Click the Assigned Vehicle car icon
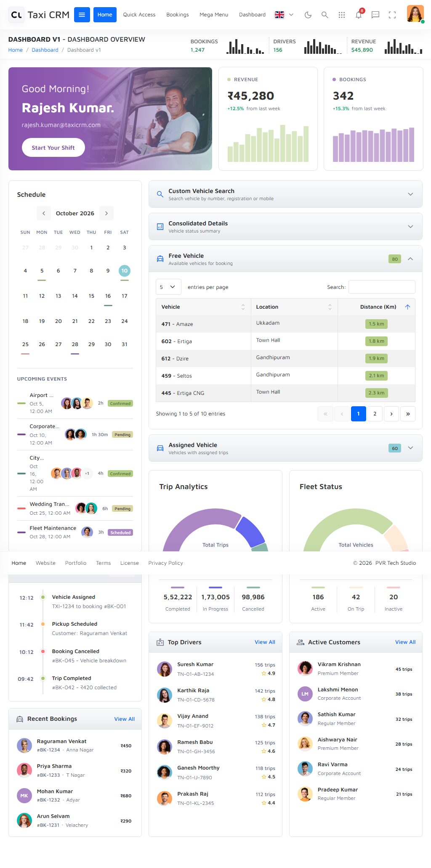Screen dimensions: 431x868 click(160, 448)
